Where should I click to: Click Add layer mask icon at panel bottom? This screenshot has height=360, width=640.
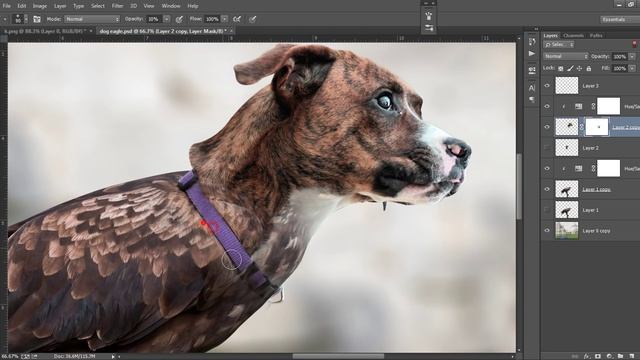click(598, 356)
